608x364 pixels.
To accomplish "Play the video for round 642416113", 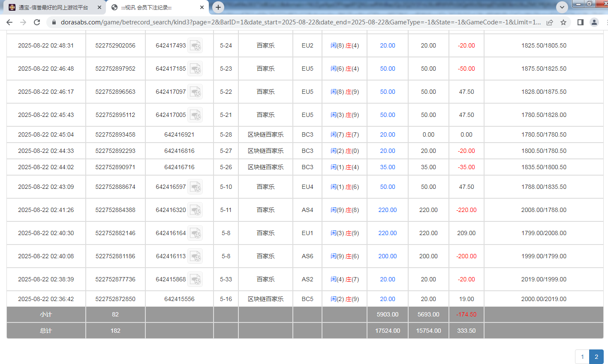I will tap(196, 256).
